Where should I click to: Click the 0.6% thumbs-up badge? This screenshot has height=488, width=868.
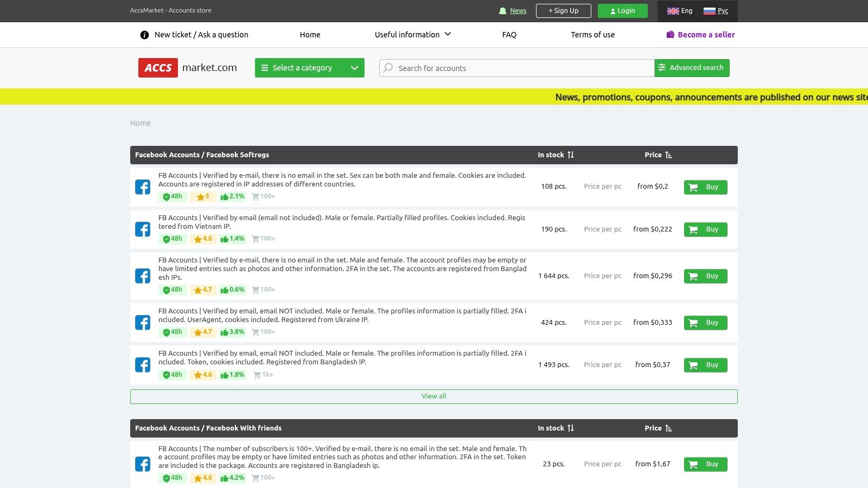point(232,290)
